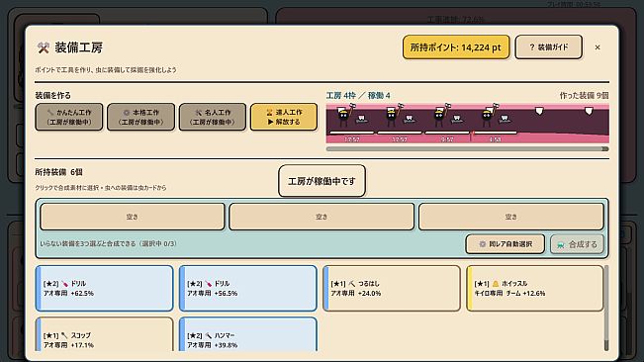The image size is (644, 362).
Task: Click the third 空き synthesis slot
Action: pos(510,217)
